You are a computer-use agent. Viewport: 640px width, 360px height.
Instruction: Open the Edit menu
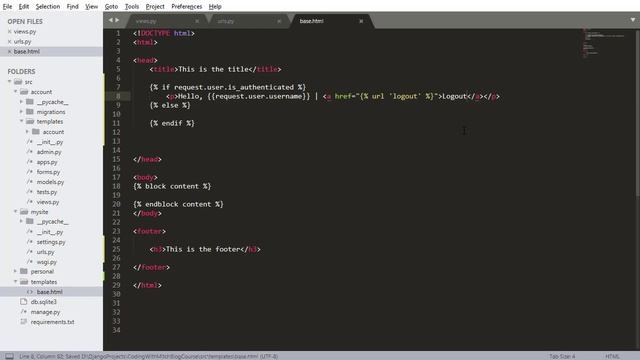(24, 7)
